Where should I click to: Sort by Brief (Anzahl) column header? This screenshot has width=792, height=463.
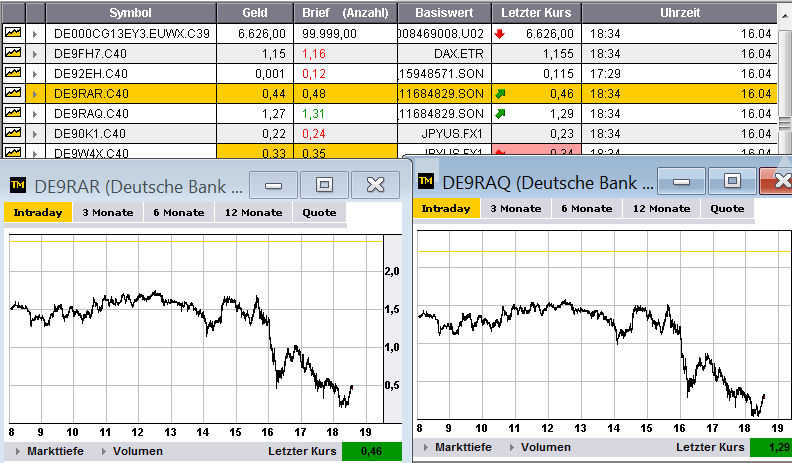coord(345,13)
